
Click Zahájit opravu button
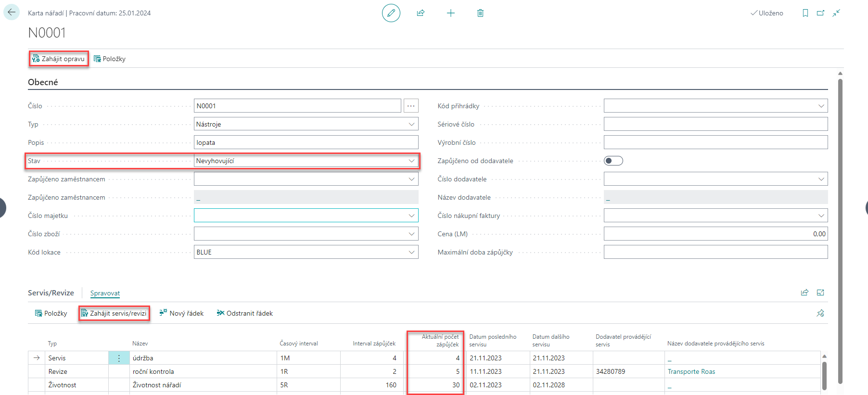coord(59,59)
